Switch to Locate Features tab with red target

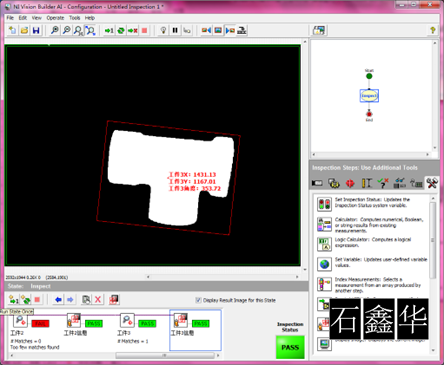[350, 183]
